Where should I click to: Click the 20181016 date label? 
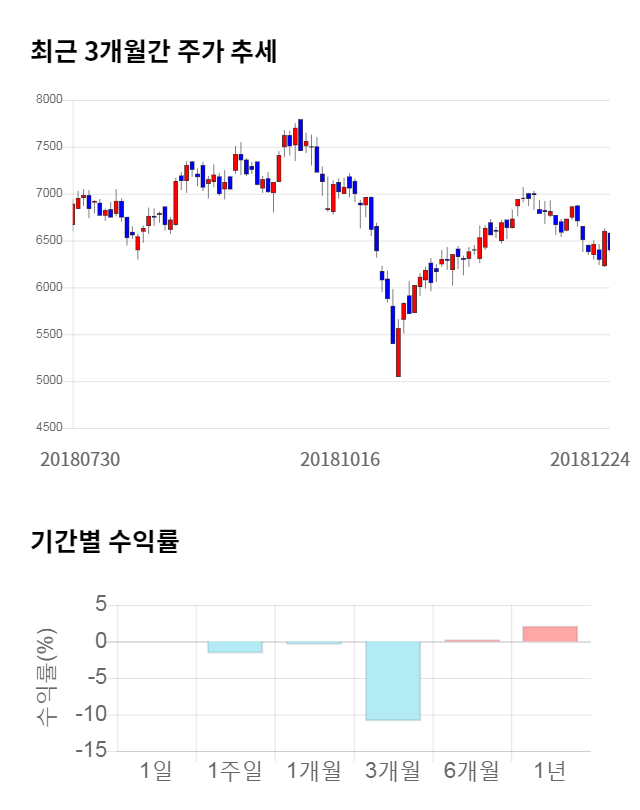pyautogui.click(x=341, y=459)
